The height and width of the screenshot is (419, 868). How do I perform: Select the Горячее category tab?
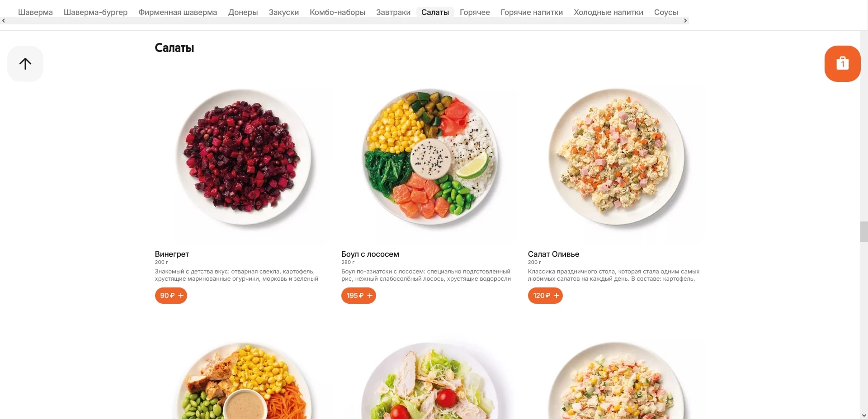475,12
